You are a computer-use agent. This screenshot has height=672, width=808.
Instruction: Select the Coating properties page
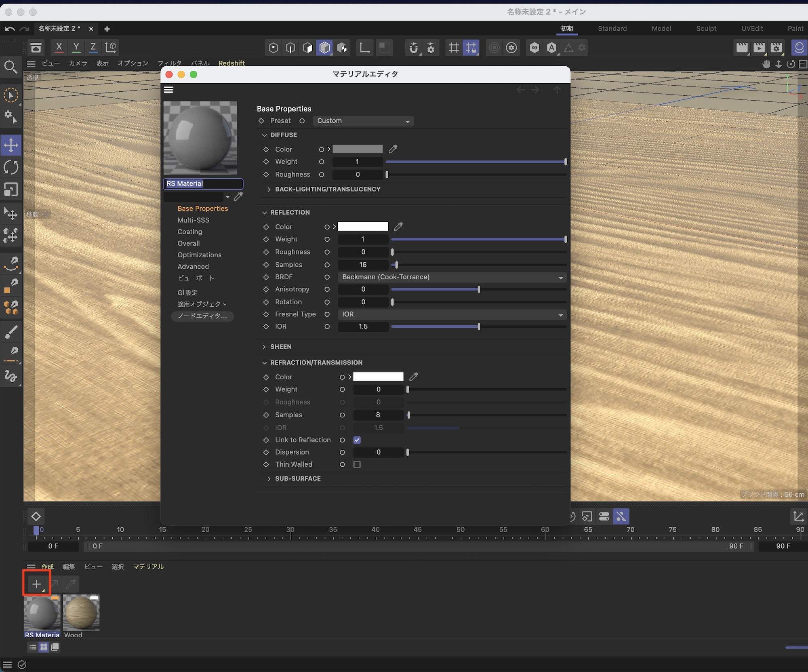189,232
